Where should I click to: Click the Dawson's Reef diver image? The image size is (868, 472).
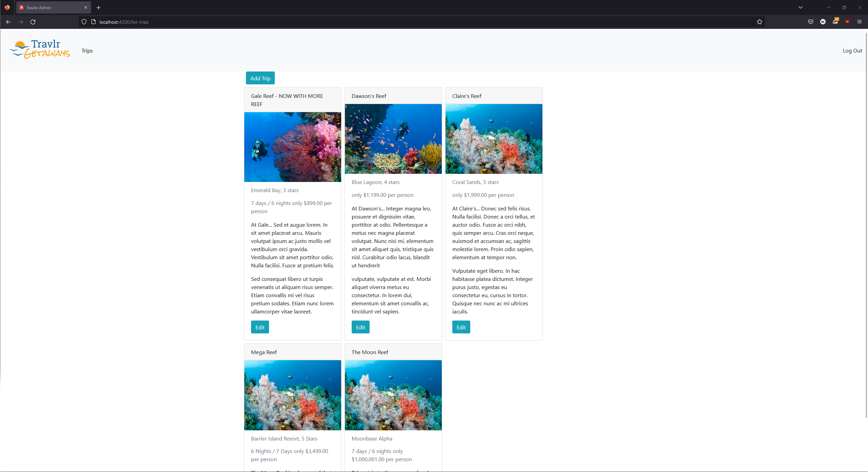(x=393, y=139)
